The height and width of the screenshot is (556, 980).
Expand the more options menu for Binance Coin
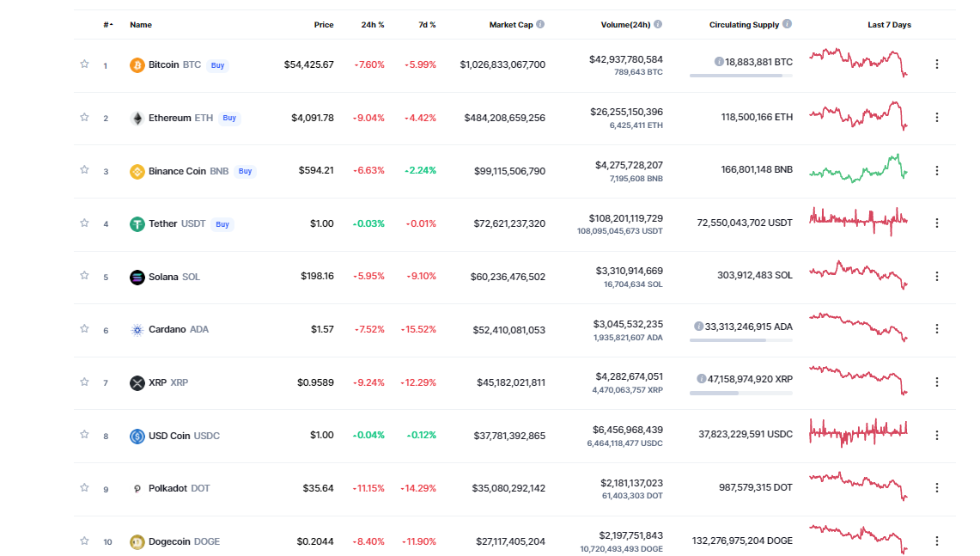(x=936, y=170)
